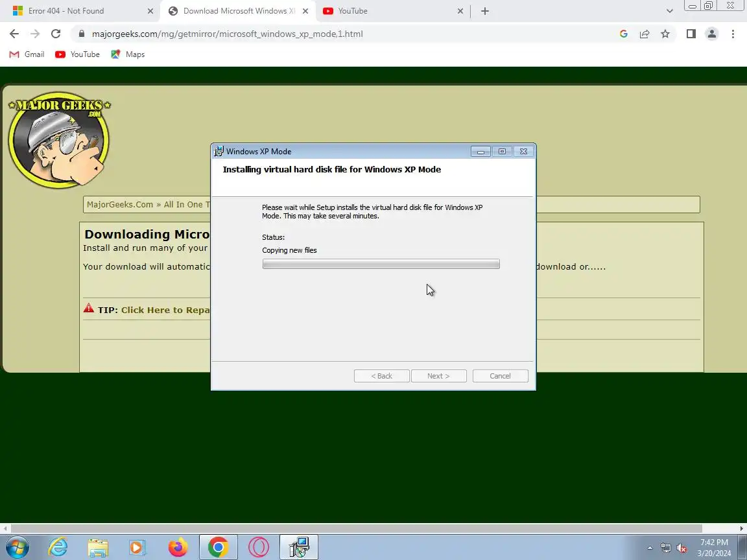Close the Error 404 tab

tap(150, 11)
